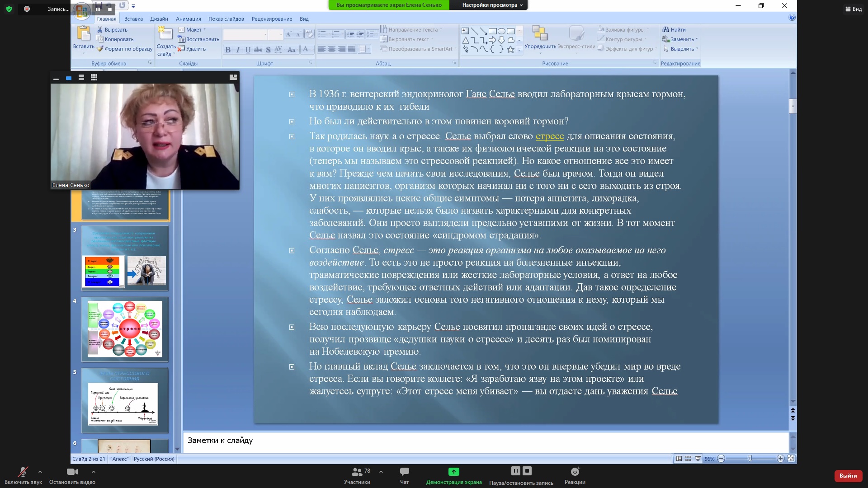
Task: Open Направление текста text direction
Action: coord(410,30)
